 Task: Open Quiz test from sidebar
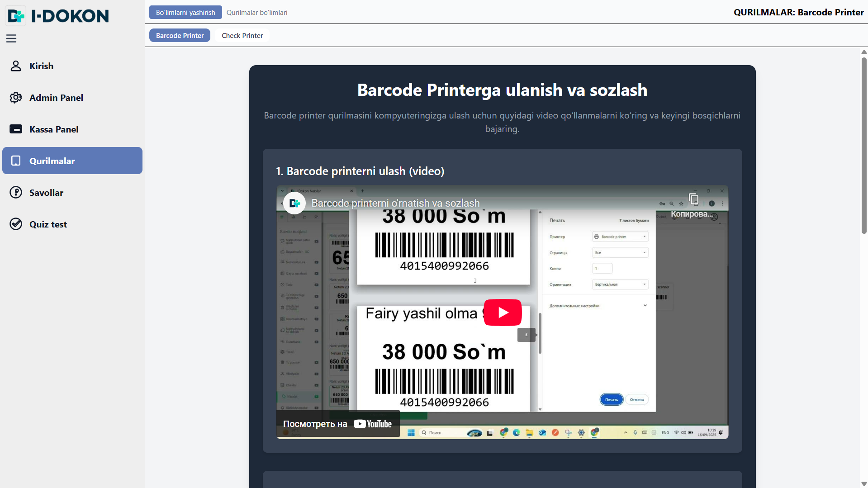tap(48, 224)
